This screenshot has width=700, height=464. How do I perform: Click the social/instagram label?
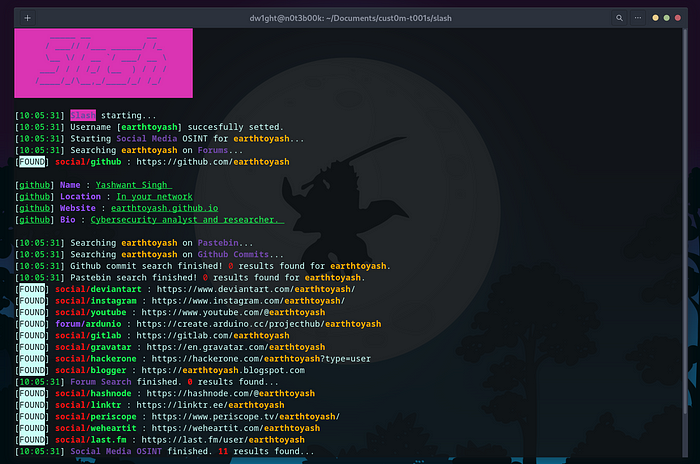tap(96, 301)
